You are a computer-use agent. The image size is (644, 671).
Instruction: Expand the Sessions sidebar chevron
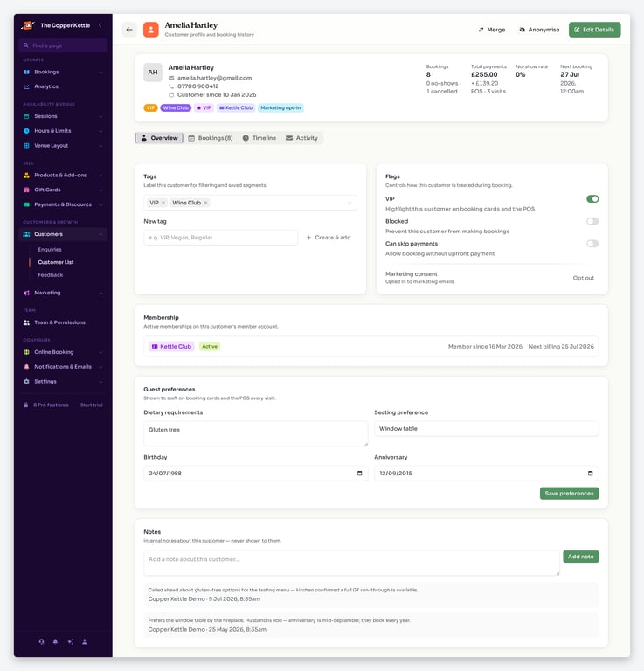[x=100, y=116]
